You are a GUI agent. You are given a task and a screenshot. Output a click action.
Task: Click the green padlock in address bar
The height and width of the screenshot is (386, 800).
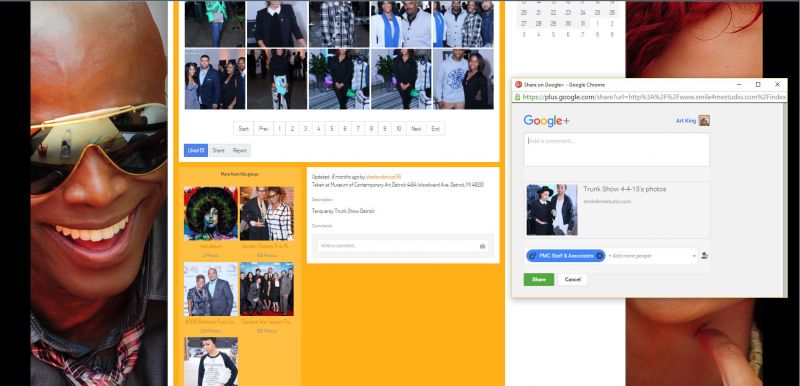tap(517, 97)
